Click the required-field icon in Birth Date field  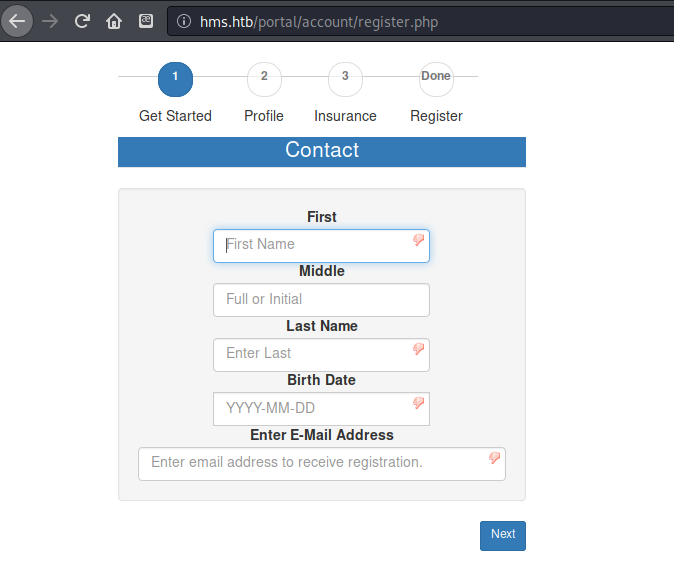(419, 404)
